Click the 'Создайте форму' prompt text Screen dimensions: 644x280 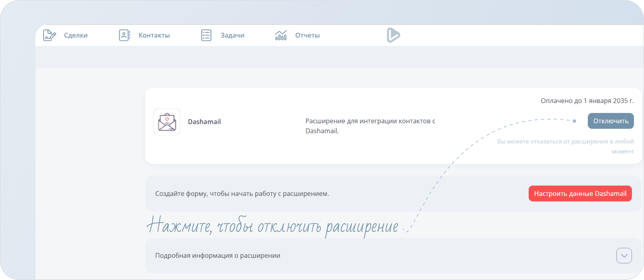click(x=242, y=194)
